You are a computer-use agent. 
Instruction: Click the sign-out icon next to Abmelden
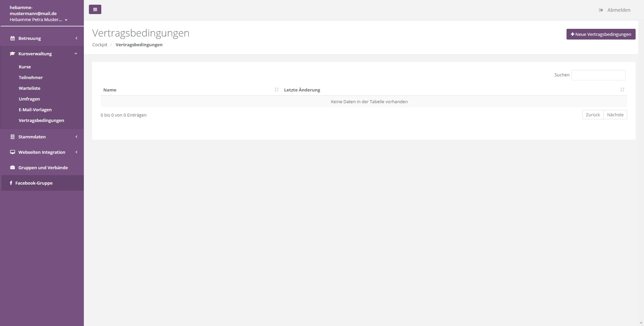[601, 10]
